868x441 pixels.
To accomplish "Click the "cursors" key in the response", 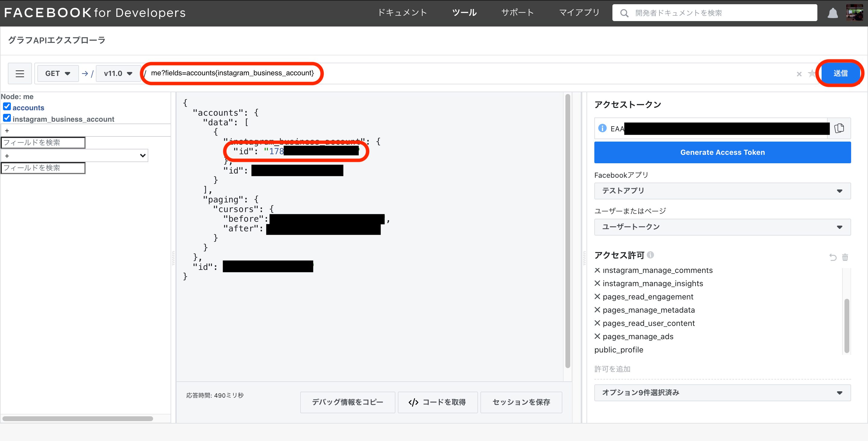I will pyautogui.click(x=238, y=209).
